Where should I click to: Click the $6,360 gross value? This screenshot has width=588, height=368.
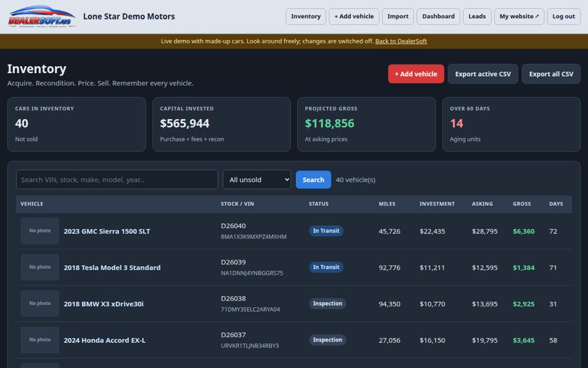(x=524, y=231)
